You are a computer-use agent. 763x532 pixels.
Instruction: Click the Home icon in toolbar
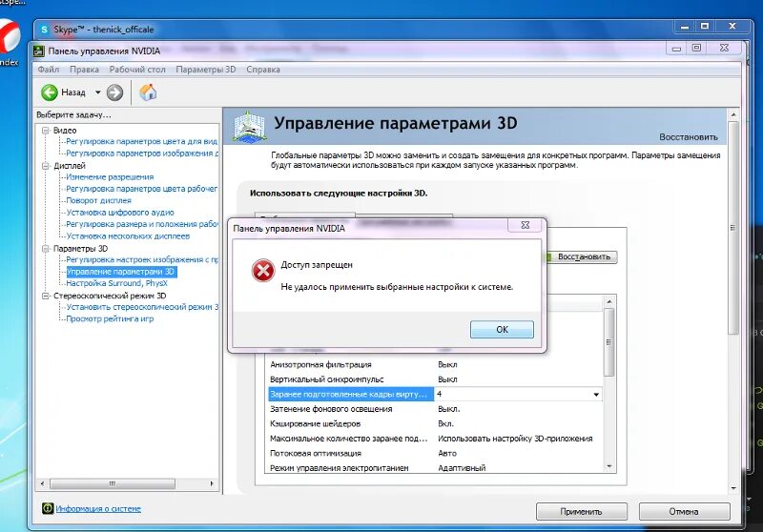pos(148,92)
